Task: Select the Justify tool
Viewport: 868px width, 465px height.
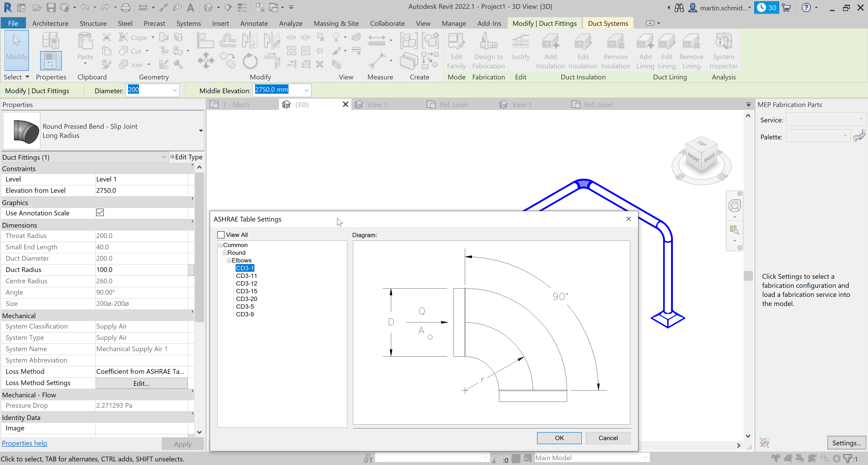Action: 520,51
